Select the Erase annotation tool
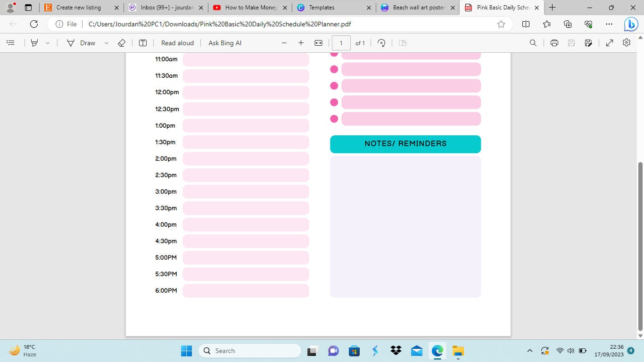Screen dimensions: 644x362 pyautogui.click(x=121, y=43)
